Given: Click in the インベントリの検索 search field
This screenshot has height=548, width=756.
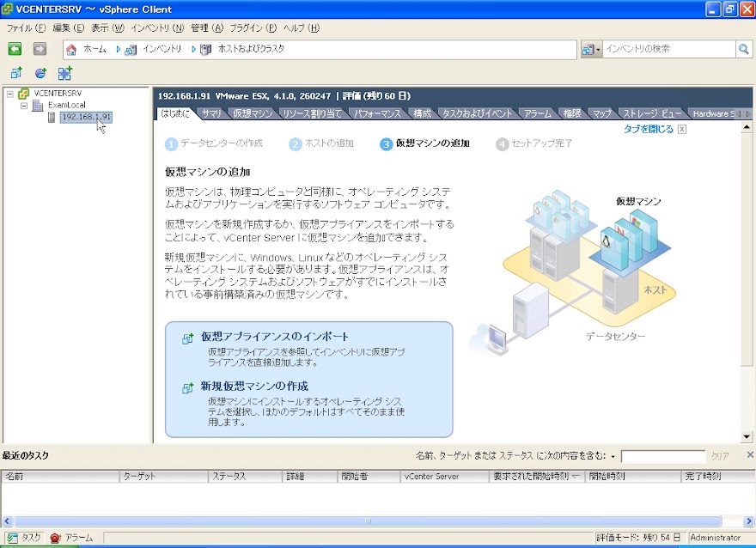Looking at the screenshot, I should [669, 49].
